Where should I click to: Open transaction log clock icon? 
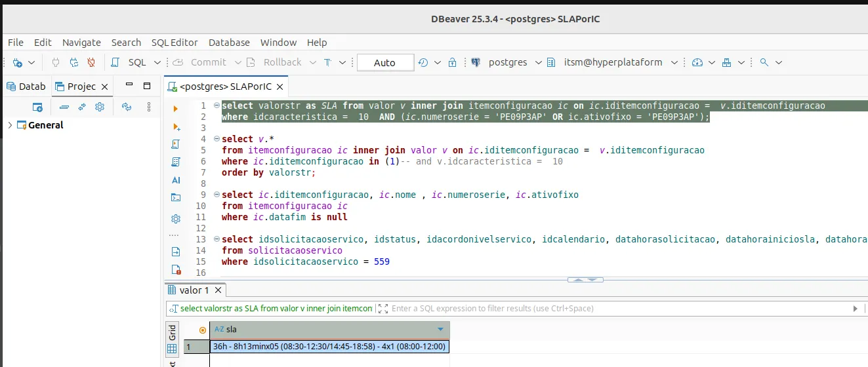pos(423,62)
